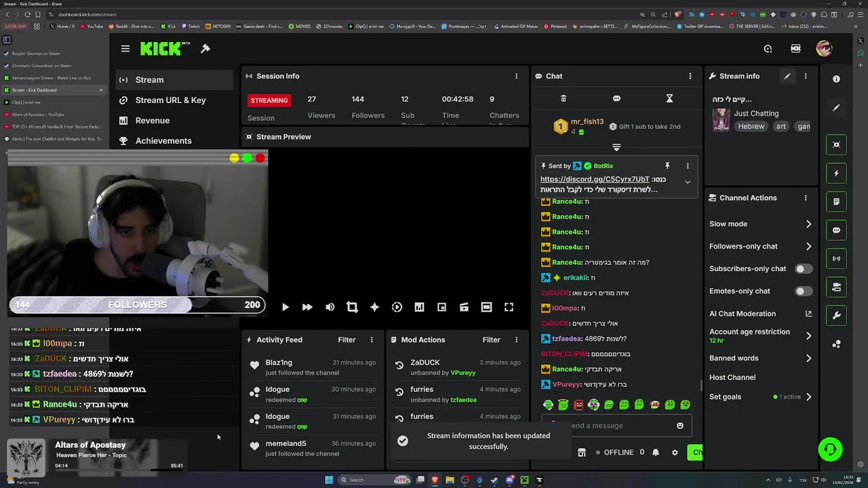Toggle Emotes-only chat switch

pos(804,291)
